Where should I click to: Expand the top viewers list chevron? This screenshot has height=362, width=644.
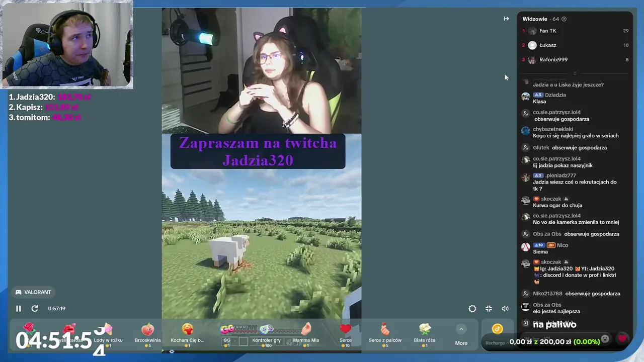click(x=575, y=73)
